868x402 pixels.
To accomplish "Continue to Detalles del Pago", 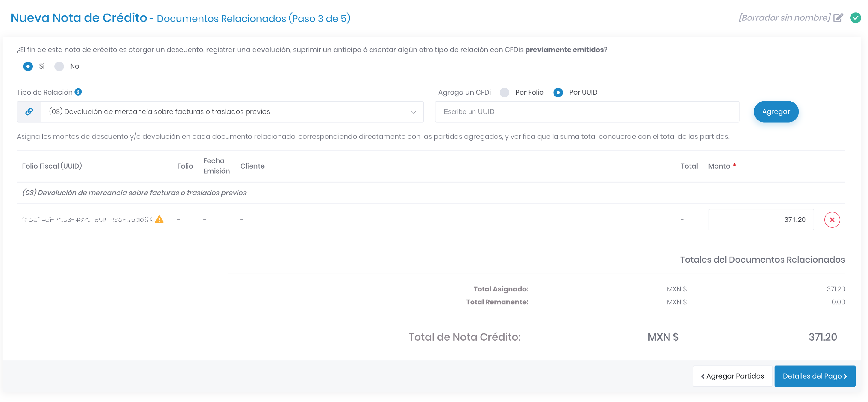I will click(815, 376).
